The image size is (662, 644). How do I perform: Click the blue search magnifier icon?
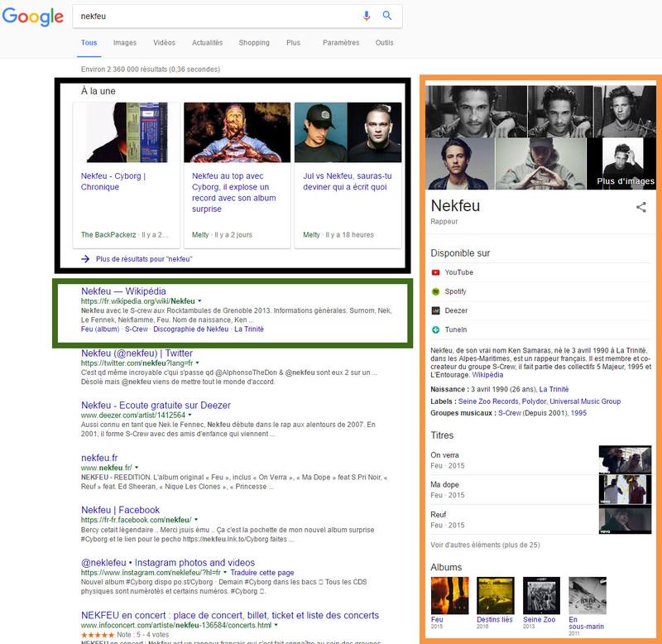point(386,16)
